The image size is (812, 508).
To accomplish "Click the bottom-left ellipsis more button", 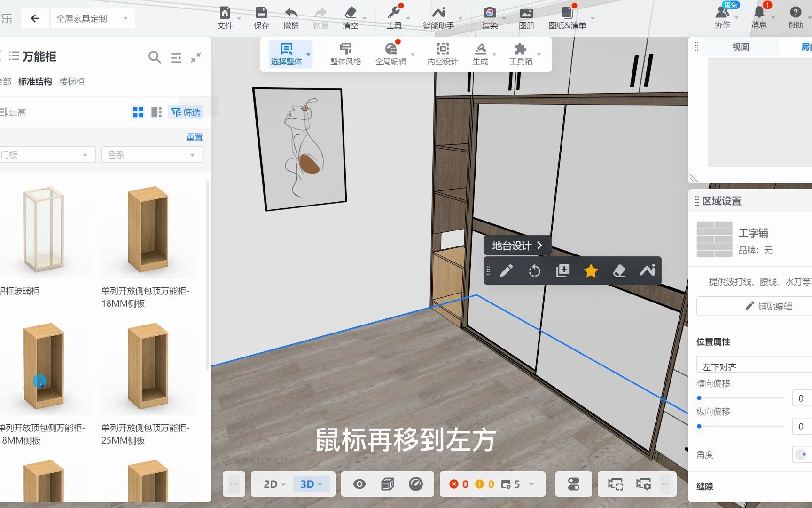I will [x=234, y=484].
